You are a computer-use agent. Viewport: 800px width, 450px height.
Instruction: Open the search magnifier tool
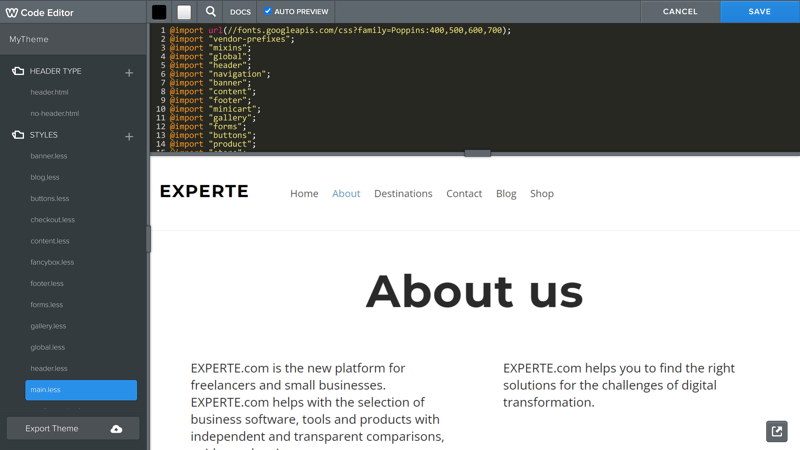(x=210, y=11)
